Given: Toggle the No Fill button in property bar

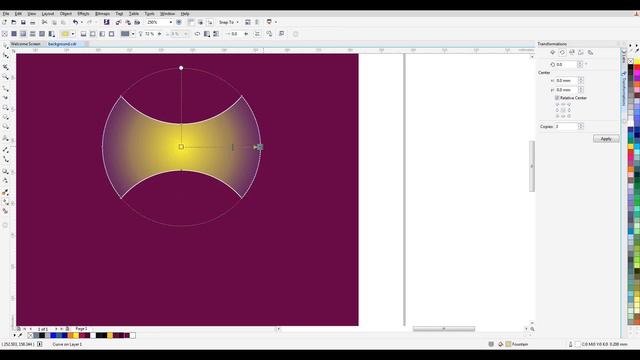Looking at the screenshot, I should tap(4, 34).
